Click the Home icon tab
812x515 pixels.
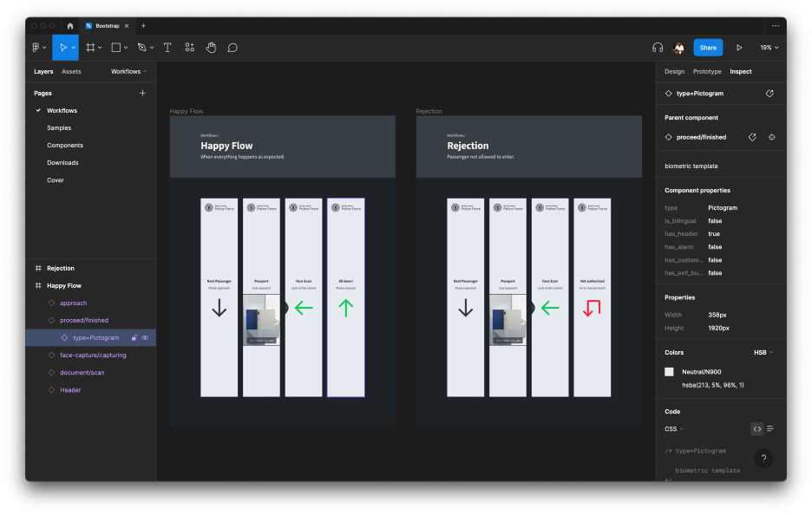(70, 26)
